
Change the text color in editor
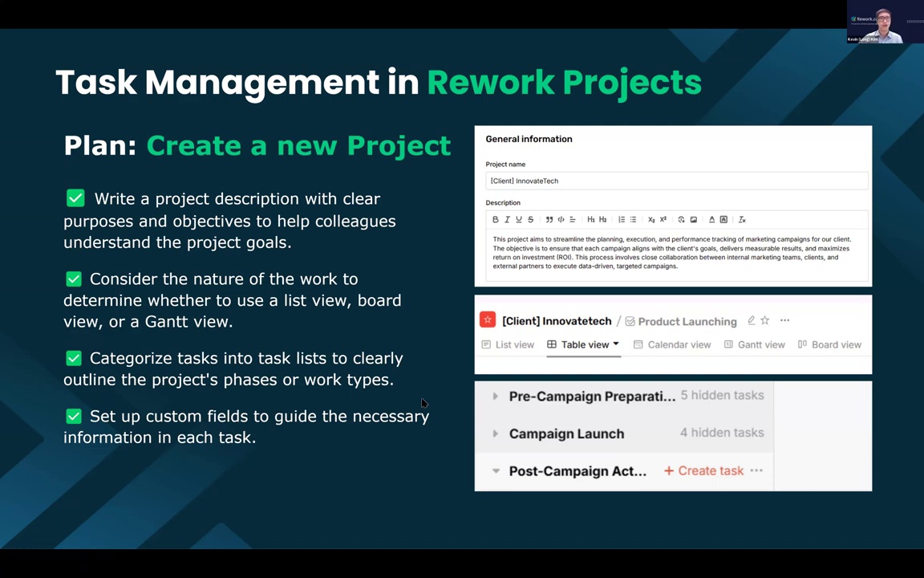pyautogui.click(x=711, y=219)
